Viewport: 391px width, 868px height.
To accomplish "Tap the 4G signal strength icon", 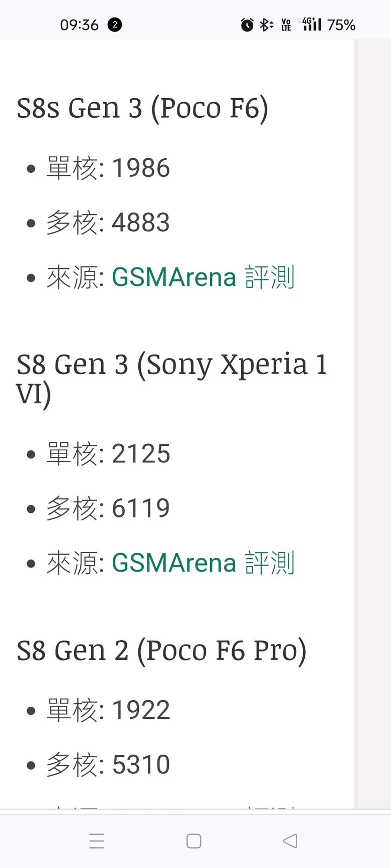I will (x=309, y=24).
